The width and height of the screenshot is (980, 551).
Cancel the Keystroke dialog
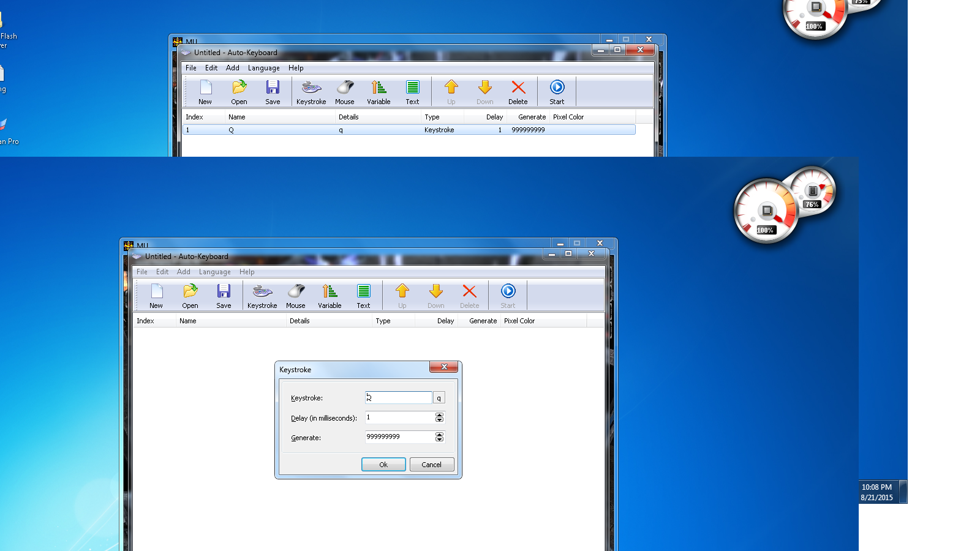[432, 465]
